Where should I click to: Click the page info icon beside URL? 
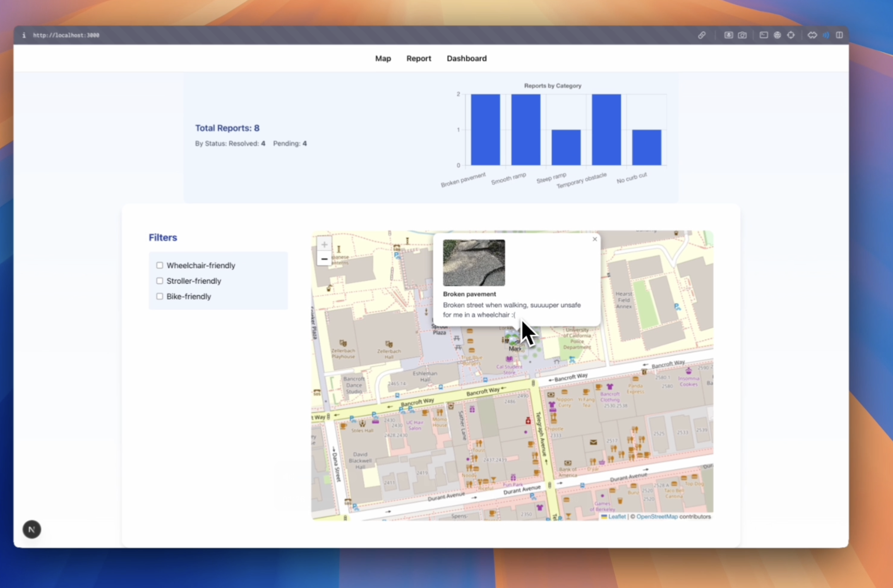[24, 35]
